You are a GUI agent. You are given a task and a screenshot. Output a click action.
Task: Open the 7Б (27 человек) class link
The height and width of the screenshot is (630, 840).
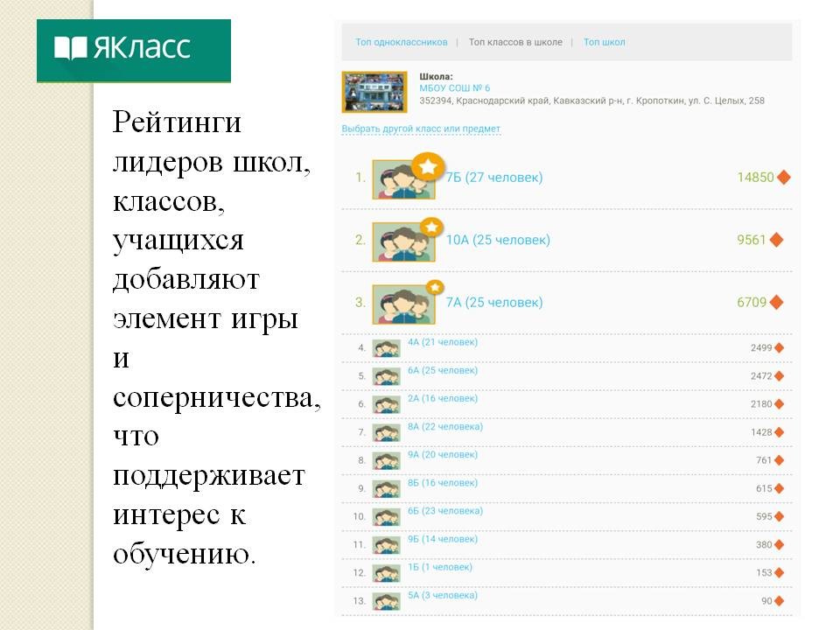click(494, 178)
